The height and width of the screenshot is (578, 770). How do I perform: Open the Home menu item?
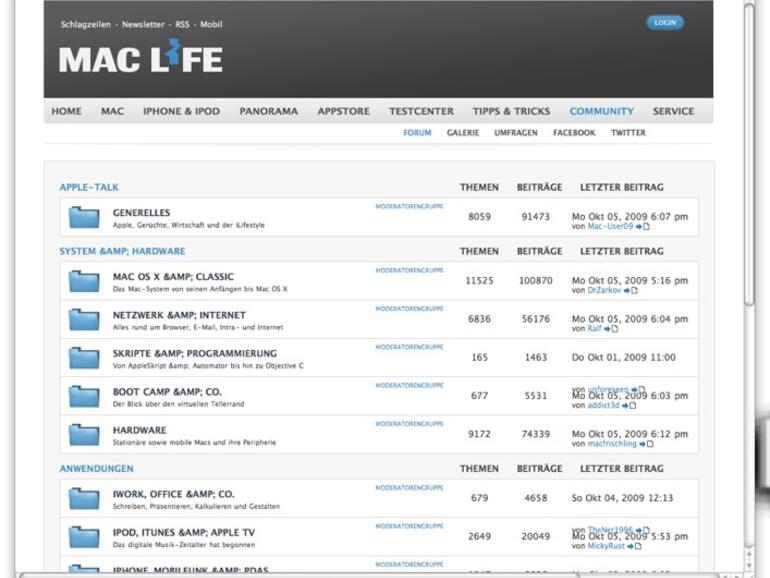(67, 111)
